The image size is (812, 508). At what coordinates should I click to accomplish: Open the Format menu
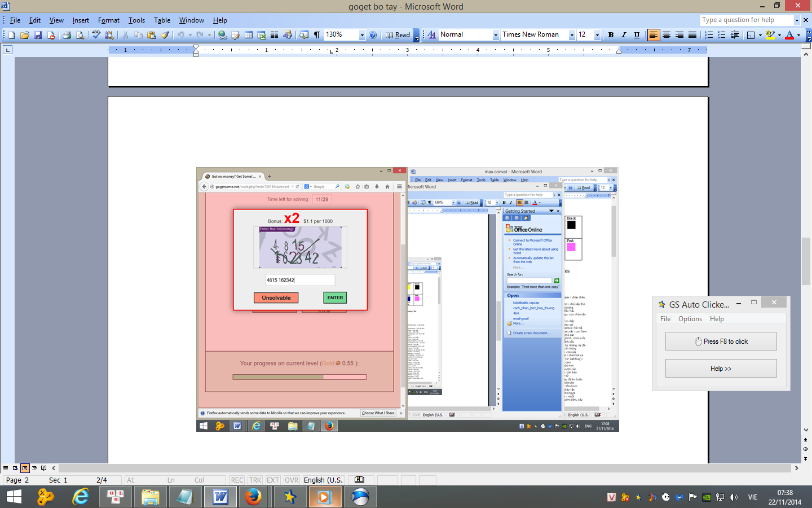click(109, 20)
